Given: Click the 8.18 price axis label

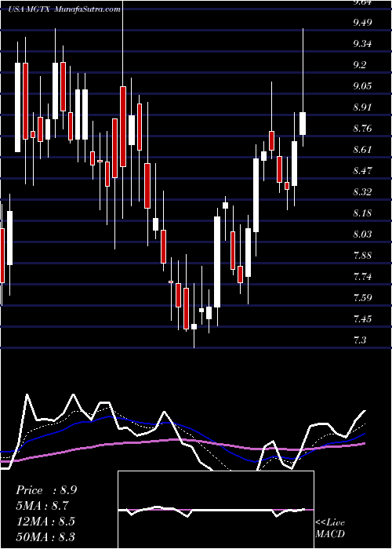Looking at the screenshot, I should tap(362, 213).
